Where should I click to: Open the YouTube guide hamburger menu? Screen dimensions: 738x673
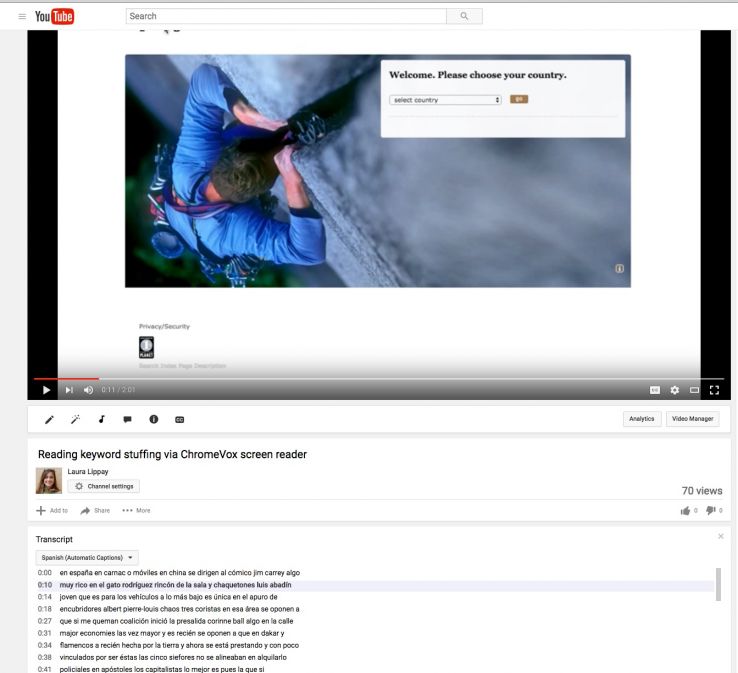[x=22, y=16]
